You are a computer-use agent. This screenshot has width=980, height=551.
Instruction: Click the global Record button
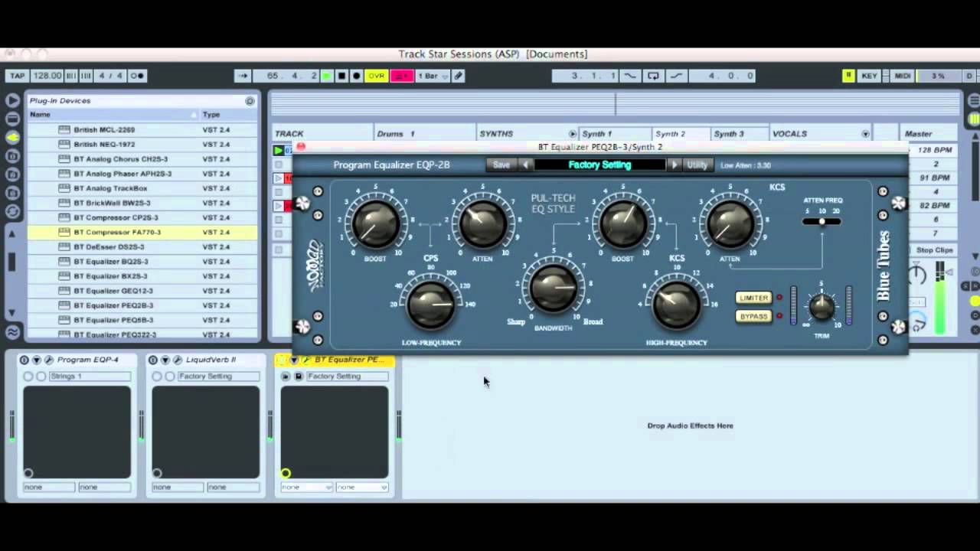(356, 76)
